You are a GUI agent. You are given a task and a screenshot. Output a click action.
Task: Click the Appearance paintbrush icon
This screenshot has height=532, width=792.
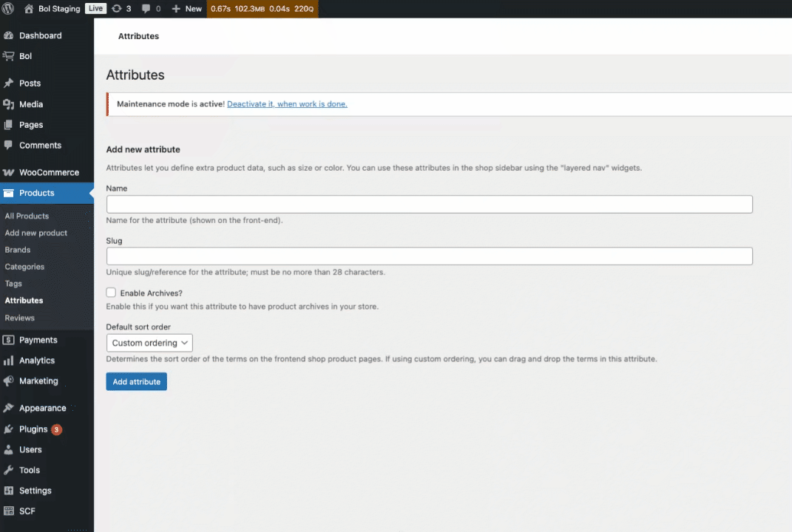point(9,408)
